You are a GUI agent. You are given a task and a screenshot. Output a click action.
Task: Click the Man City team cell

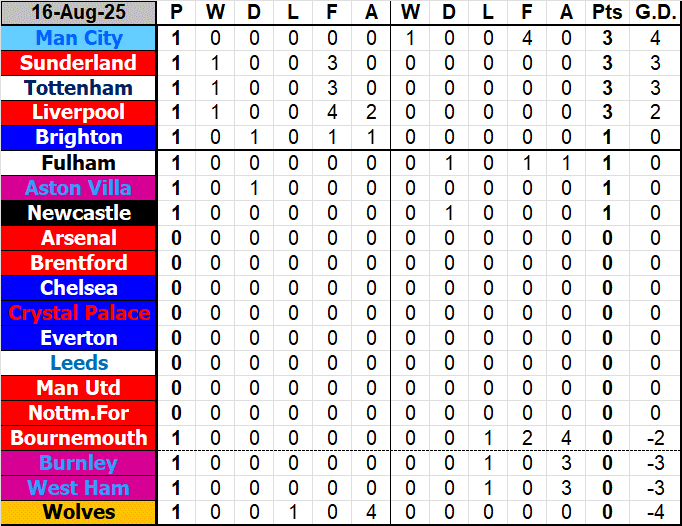[79, 38]
